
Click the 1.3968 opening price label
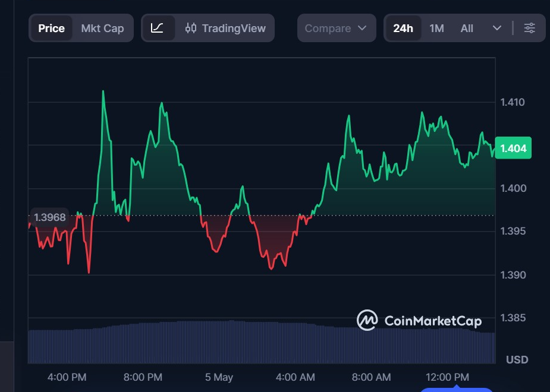pos(50,217)
